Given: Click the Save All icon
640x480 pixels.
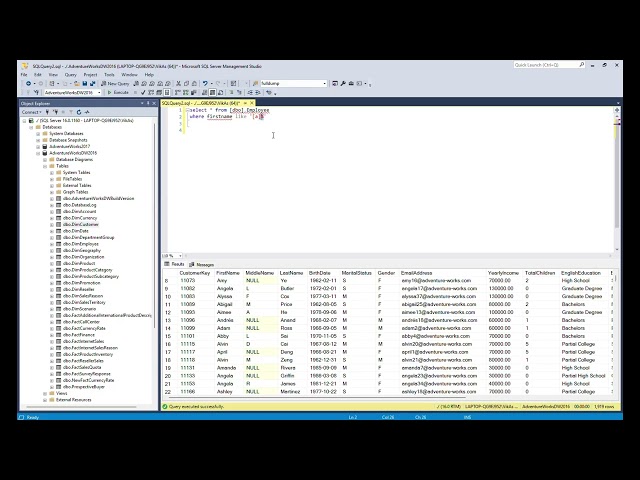Looking at the screenshot, I should click(93, 83).
